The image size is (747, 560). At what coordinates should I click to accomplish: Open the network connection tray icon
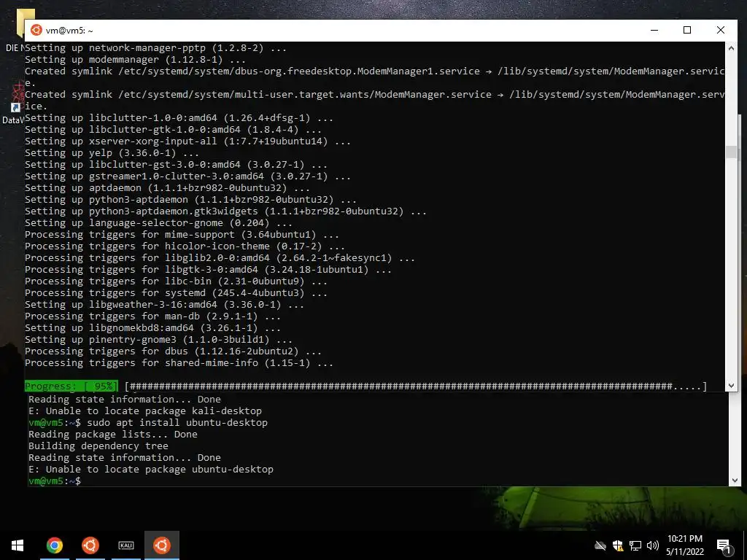click(x=635, y=545)
